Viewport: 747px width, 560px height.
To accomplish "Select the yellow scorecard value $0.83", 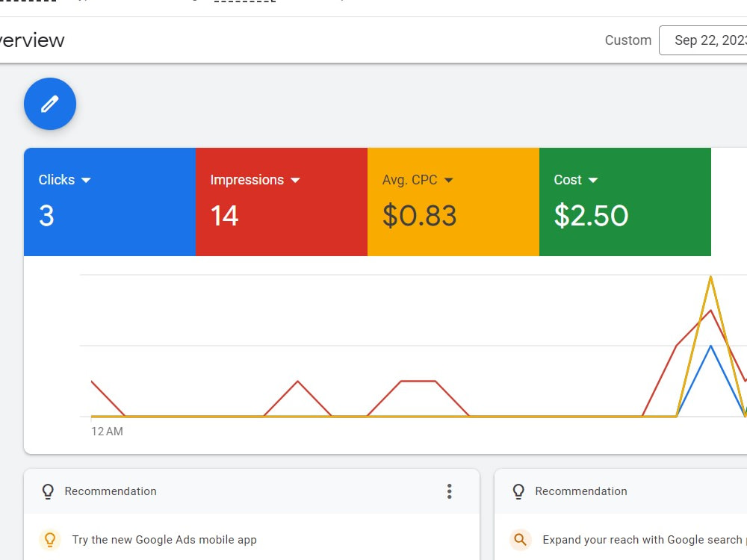I will [419, 216].
